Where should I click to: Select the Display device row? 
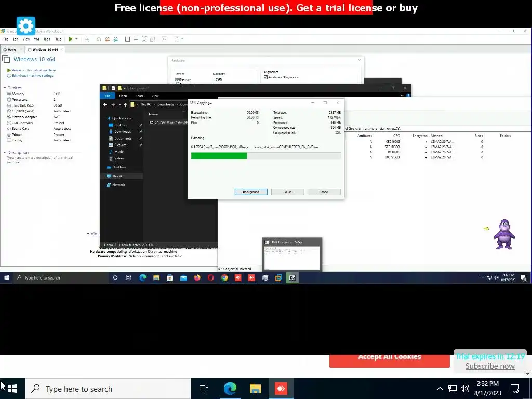(x=38, y=140)
